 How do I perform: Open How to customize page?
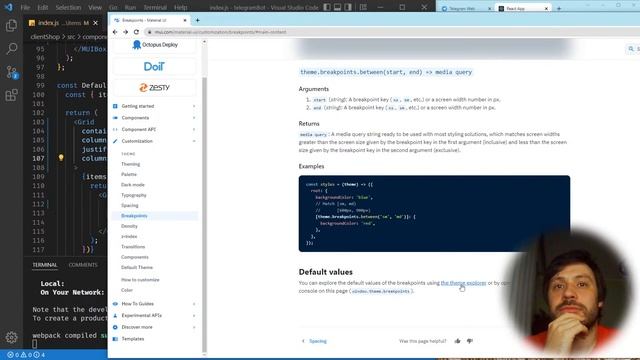140,280
